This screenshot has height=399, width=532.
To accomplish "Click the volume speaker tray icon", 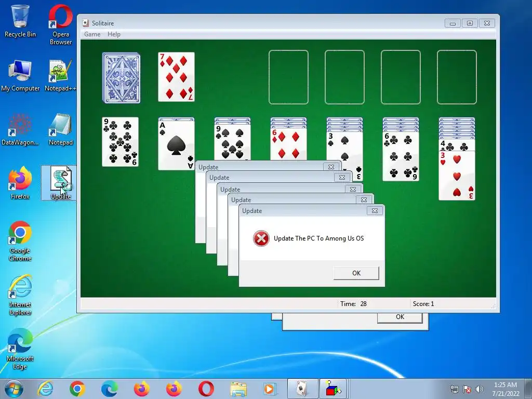I will tap(480, 389).
